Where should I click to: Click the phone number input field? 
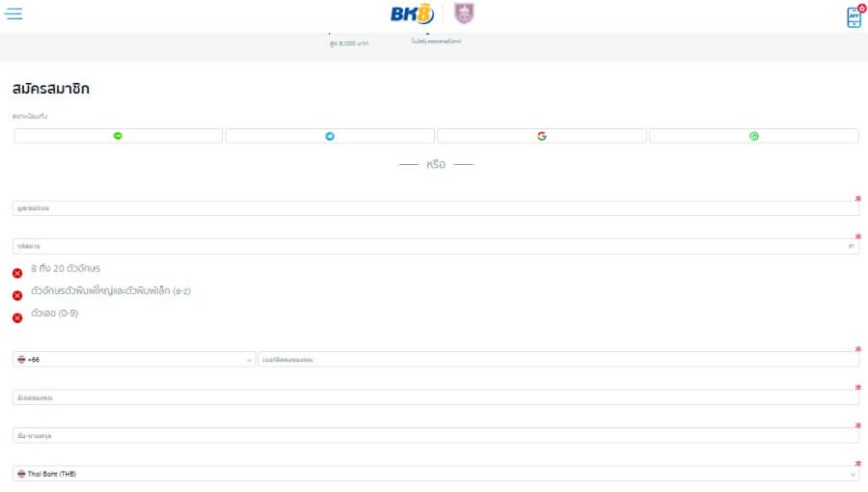[x=557, y=360]
